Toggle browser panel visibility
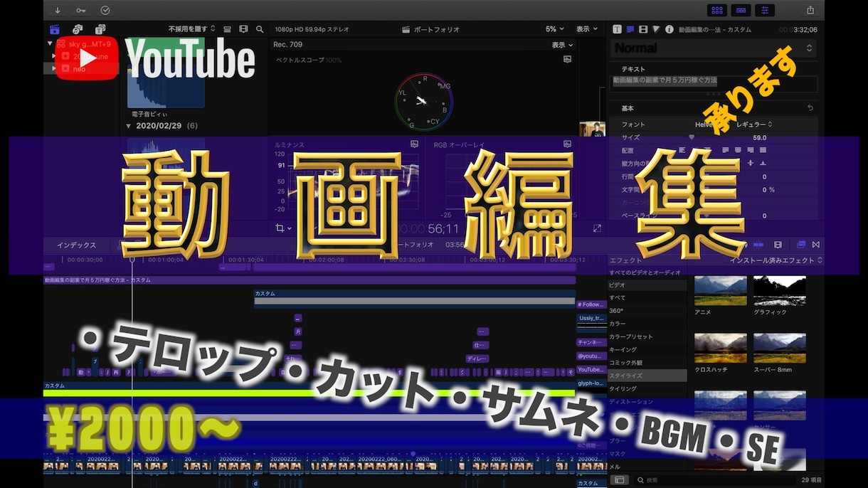The width and height of the screenshot is (868, 488). 717,10
